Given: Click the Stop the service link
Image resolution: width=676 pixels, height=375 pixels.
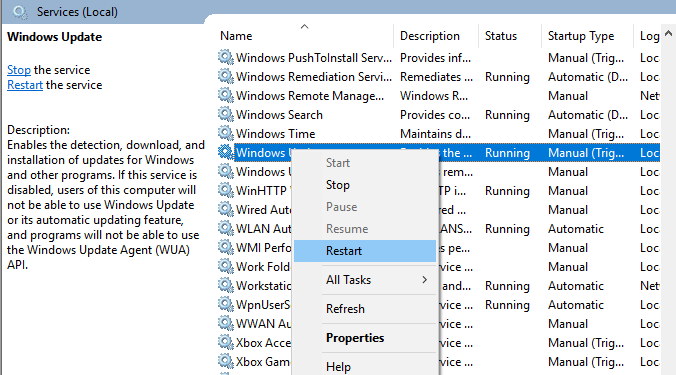Looking at the screenshot, I should point(19,70).
